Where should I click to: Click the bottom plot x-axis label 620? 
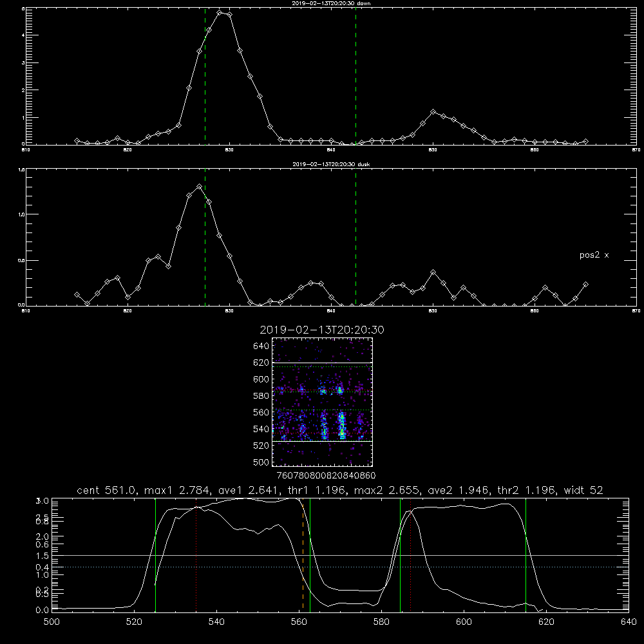pos(546,622)
